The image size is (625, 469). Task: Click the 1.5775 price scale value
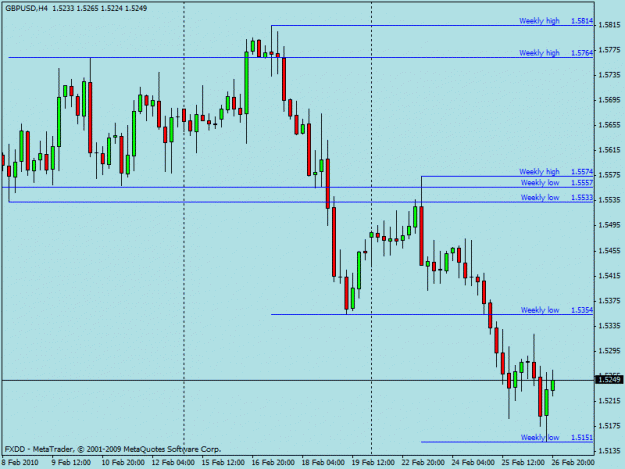609,50
